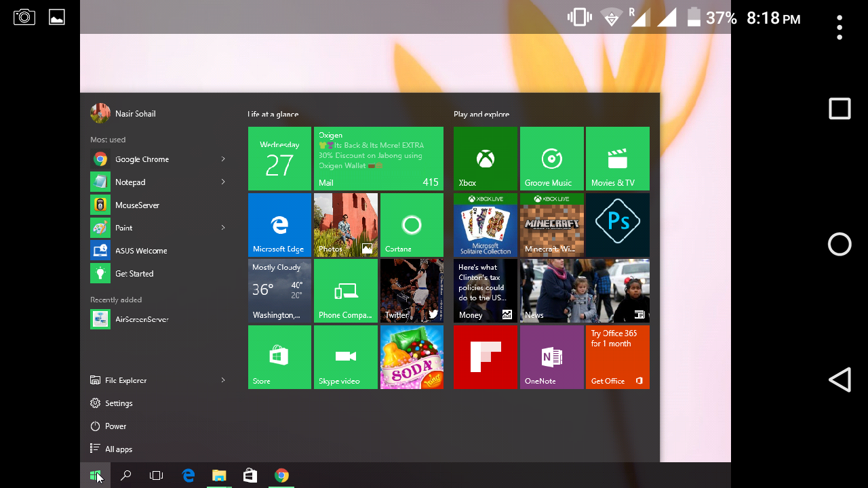Open the Microsoft Solitaire Collection tile
Image resolution: width=868 pixels, height=488 pixels.
(485, 225)
